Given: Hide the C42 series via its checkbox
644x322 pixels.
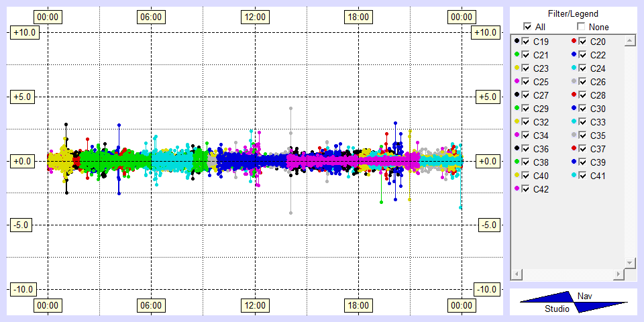Looking at the screenshot, I should [525, 189].
